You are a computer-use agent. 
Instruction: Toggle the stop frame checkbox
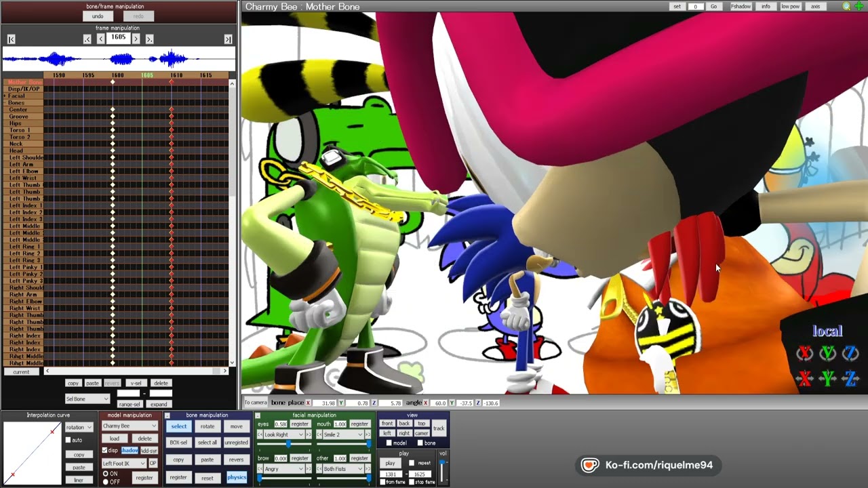click(411, 482)
